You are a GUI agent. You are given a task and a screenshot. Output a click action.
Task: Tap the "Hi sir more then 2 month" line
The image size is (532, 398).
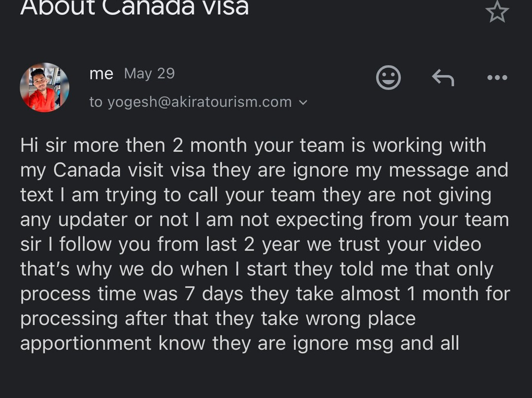tap(253, 145)
